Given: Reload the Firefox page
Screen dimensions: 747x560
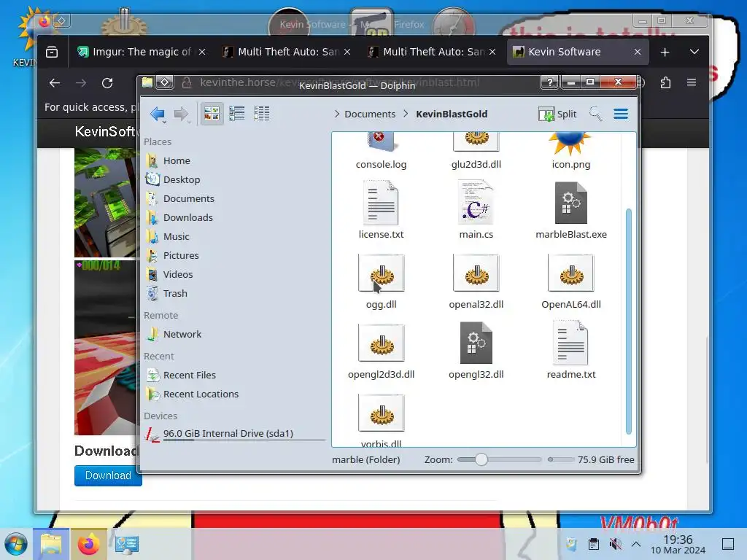Looking at the screenshot, I should [x=107, y=83].
